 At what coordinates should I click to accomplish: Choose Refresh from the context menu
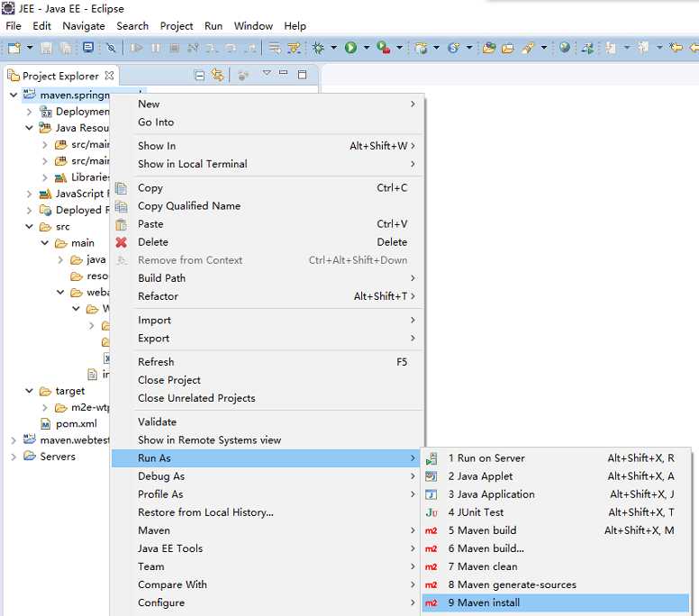268,362
